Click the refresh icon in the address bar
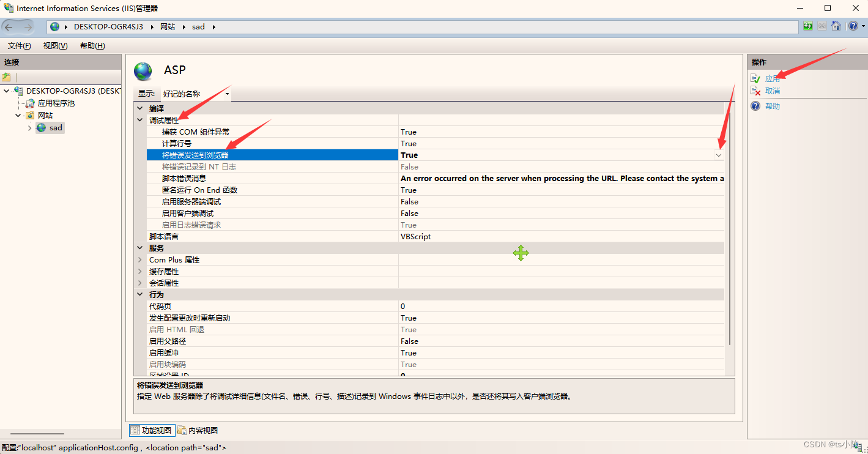 click(809, 26)
